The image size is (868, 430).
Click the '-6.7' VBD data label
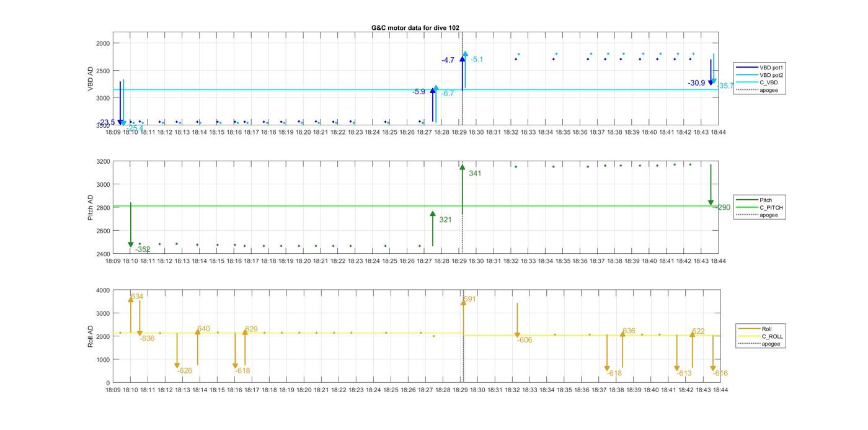(448, 93)
